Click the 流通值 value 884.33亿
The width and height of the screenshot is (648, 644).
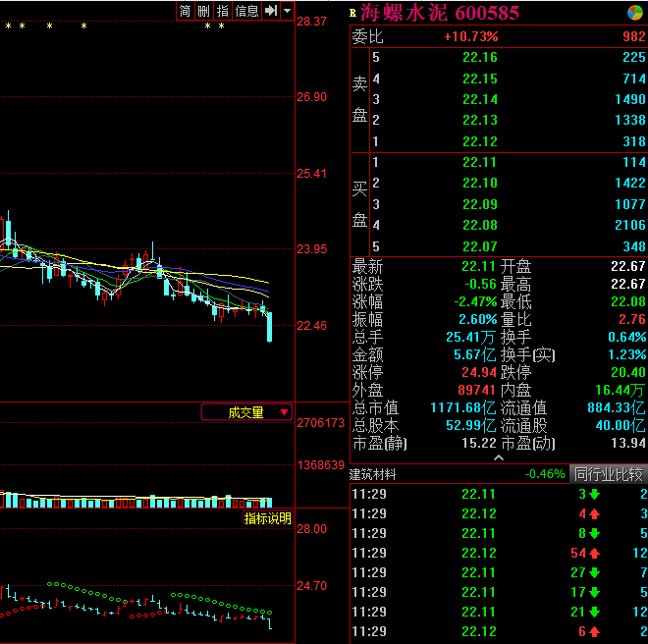[x=617, y=407]
